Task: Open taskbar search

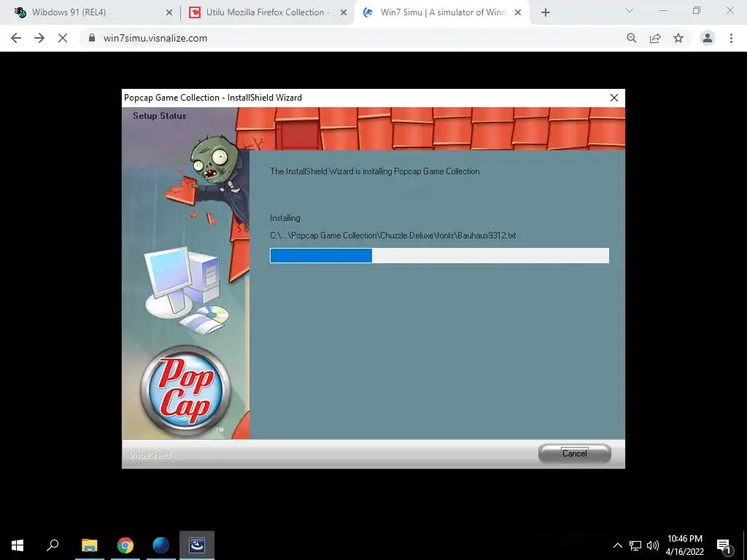Action: coord(53,545)
